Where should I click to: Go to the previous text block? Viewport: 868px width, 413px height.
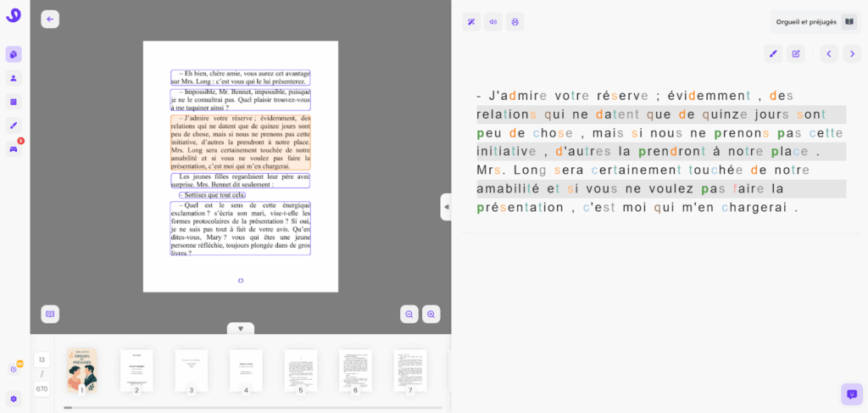coord(830,54)
